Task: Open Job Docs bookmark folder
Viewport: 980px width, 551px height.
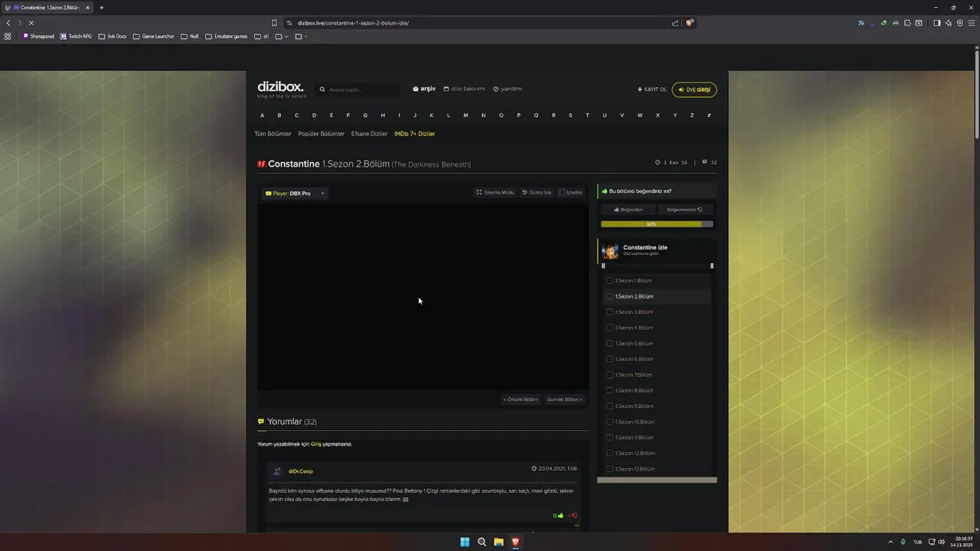Action: [113, 36]
